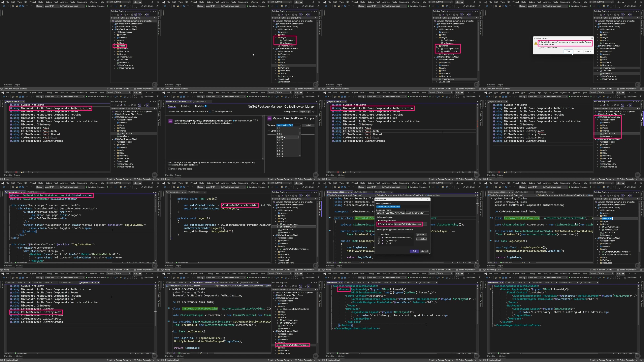Open Package source nuget.org dropdown
644x362 pixels.
coord(305,112)
